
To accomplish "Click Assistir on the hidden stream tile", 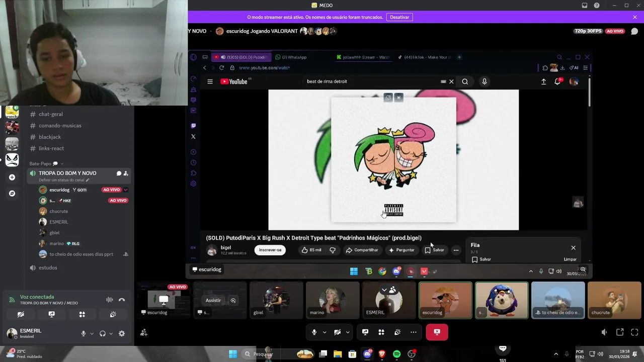I will [213, 300].
